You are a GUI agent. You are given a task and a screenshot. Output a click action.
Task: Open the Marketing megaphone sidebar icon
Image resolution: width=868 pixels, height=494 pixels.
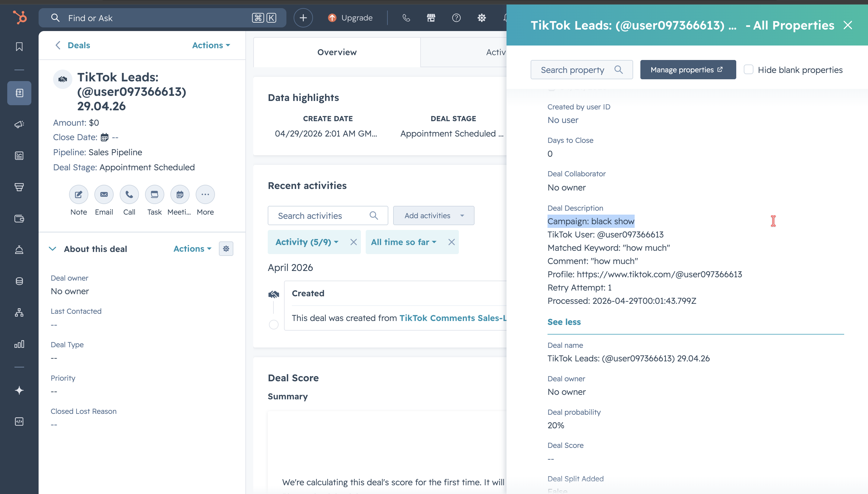tap(19, 124)
